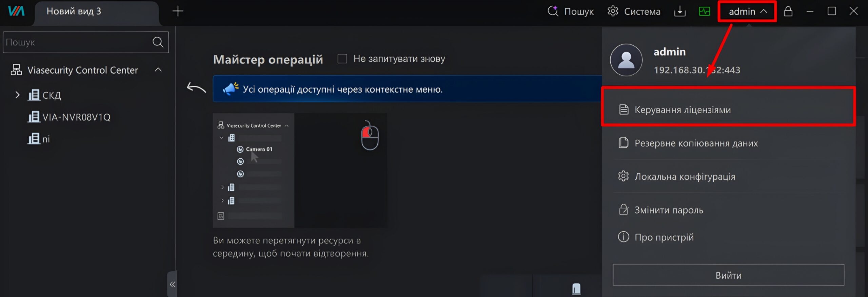Select 'Резервне копіювання даних' menu entry
The image size is (868, 297).
coord(728,143)
